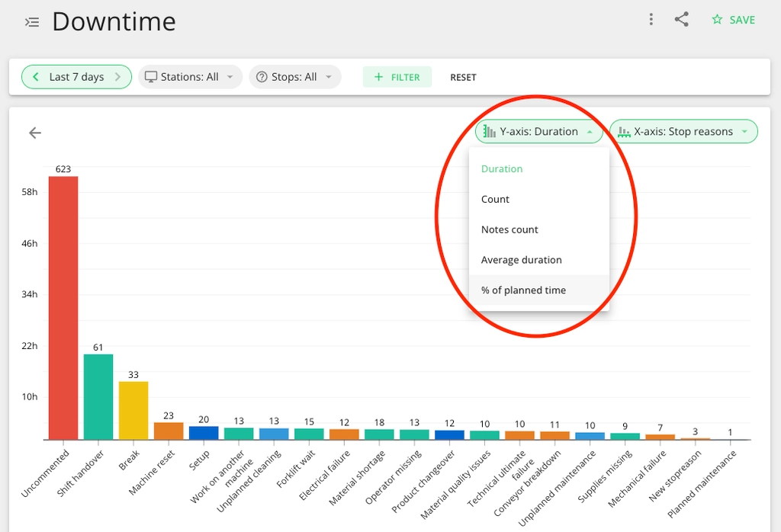Toggle the sidebar menu icon beside Downtime
Screen dimensions: 781x532
[32, 22]
